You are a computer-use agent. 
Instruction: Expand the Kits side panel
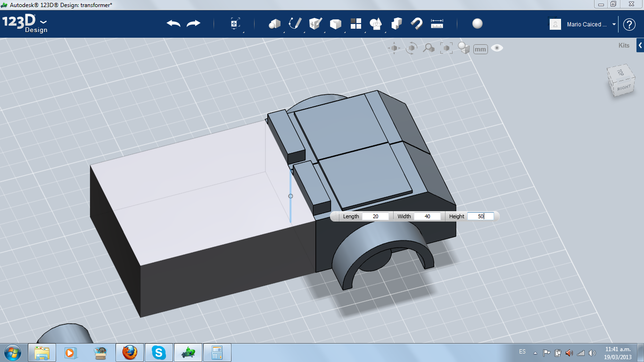click(640, 45)
